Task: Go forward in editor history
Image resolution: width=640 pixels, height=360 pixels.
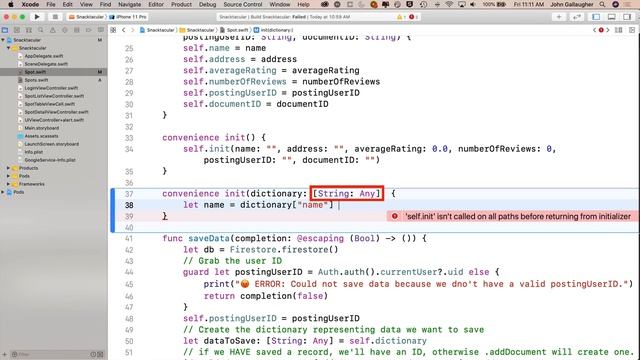Action: pyautogui.click(x=132, y=30)
